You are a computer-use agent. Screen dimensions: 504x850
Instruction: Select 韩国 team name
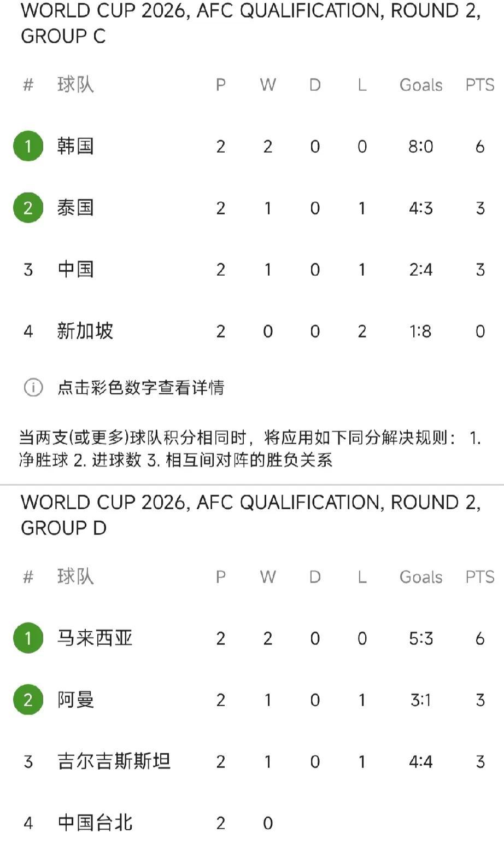tap(75, 146)
